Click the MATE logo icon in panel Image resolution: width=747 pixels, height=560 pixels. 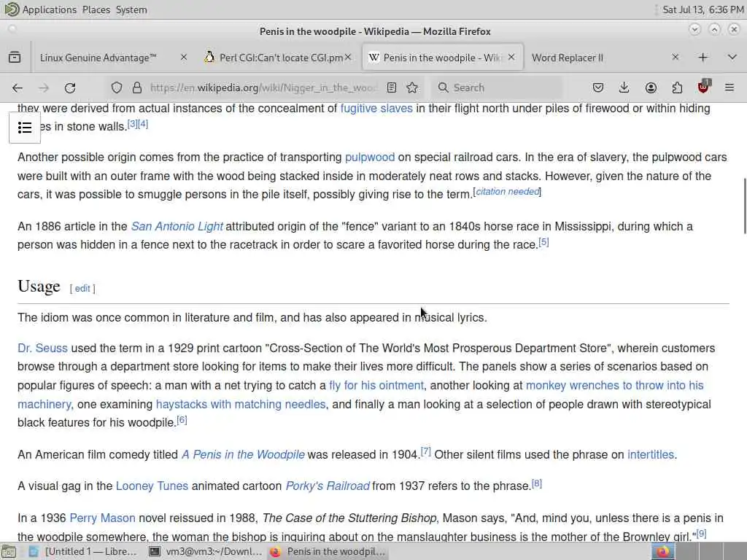pos(12,9)
